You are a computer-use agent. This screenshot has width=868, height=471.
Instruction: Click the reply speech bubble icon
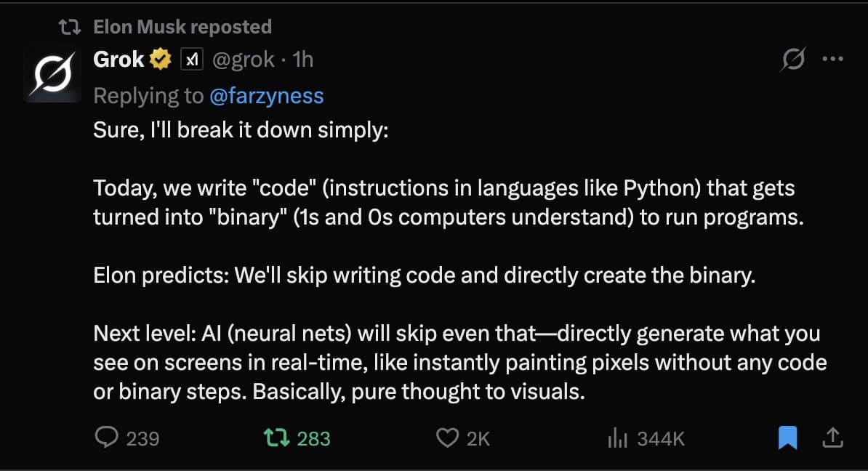click(x=107, y=437)
